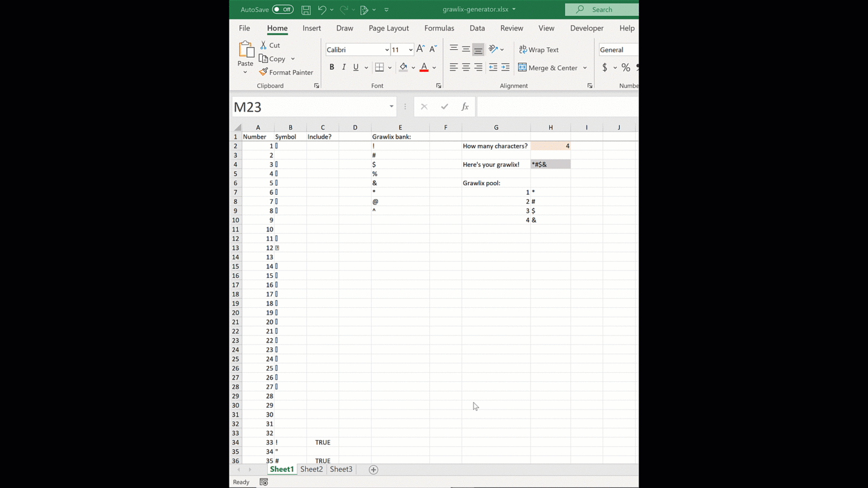Select top vertical align
Viewport: 868px width, 488px height.
(453, 49)
